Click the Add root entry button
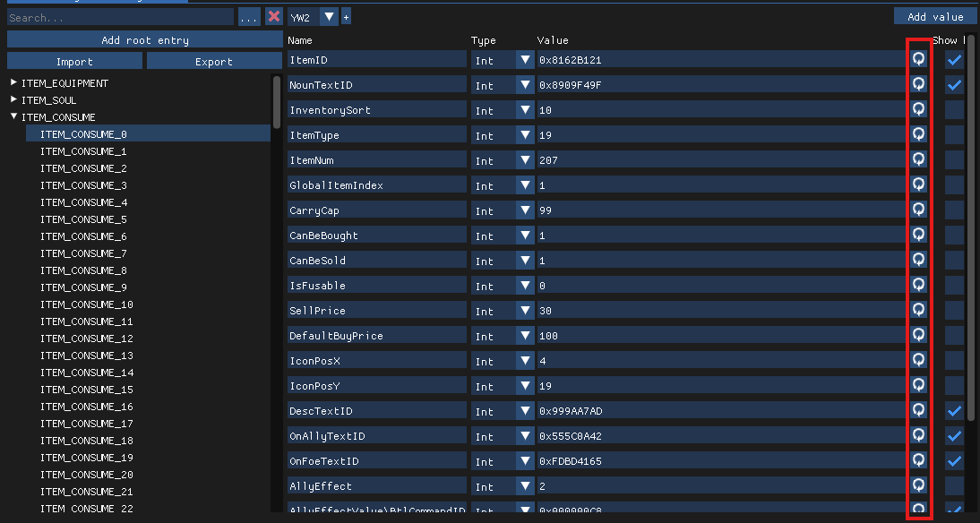 click(x=145, y=40)
